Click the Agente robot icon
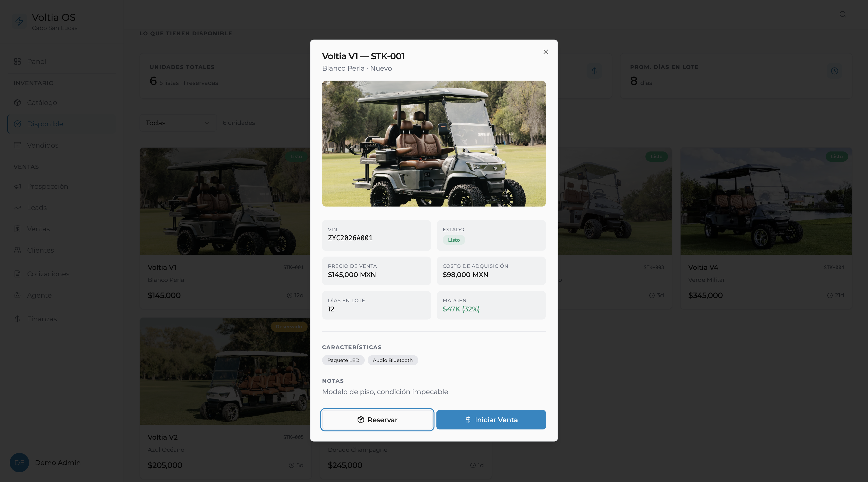This screenshot has width=868, height=482. tap(17, 295)
